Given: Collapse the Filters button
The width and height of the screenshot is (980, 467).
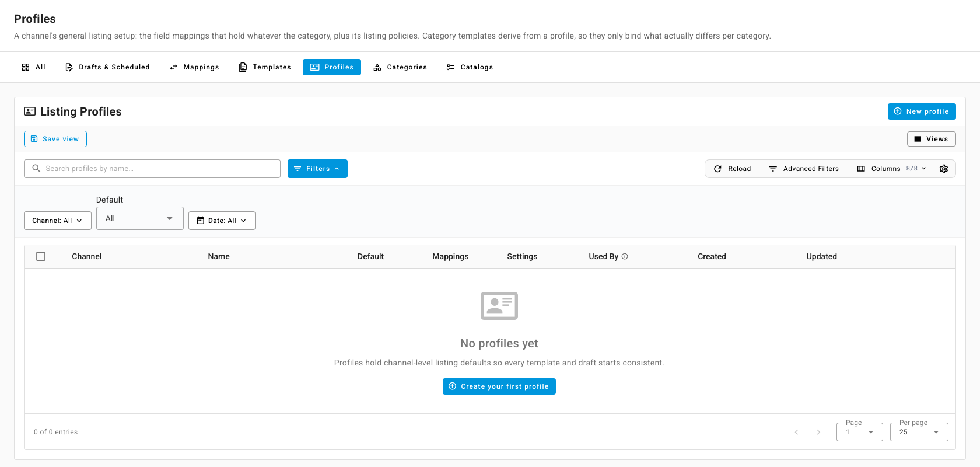Looking at the screenshot, I should pos(317,169).
